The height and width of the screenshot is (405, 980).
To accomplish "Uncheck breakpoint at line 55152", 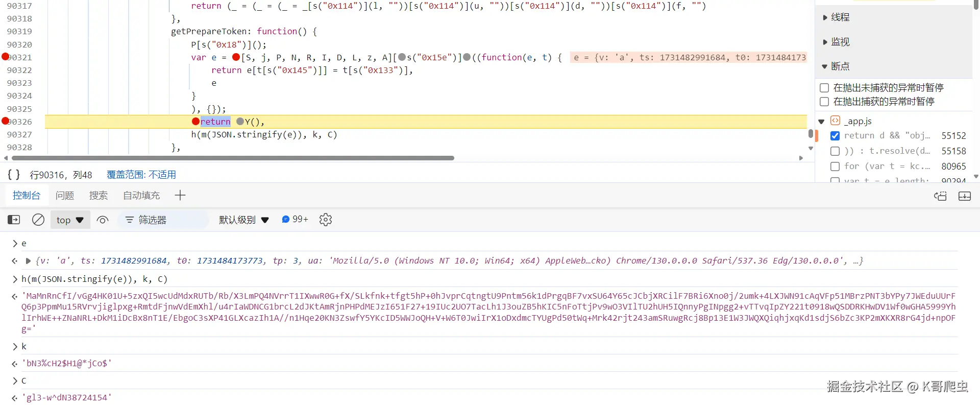I will (835, 136).
